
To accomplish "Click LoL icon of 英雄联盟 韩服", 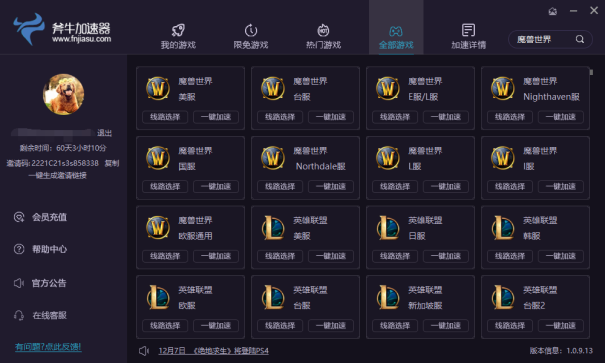I will [x=503, y=228].
